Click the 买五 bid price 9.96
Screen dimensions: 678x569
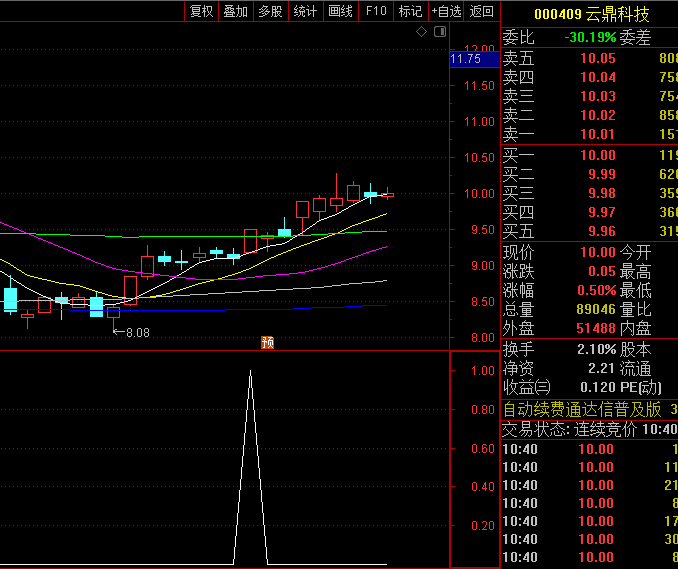pos(598,231)
